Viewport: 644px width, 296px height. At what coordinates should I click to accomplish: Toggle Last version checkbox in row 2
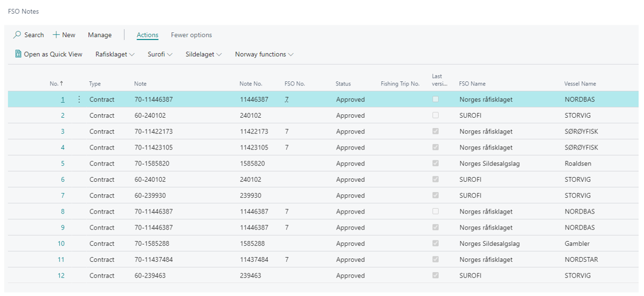[435, 115]
